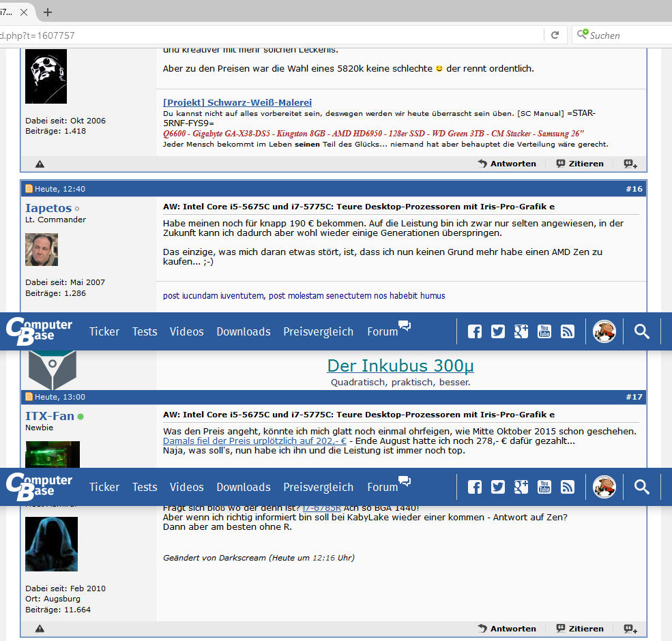This screenshot has width=672, height=641.
Task: Open Downloads in upper nav bar
Action: pyautogui.click(x=244, y=331)
